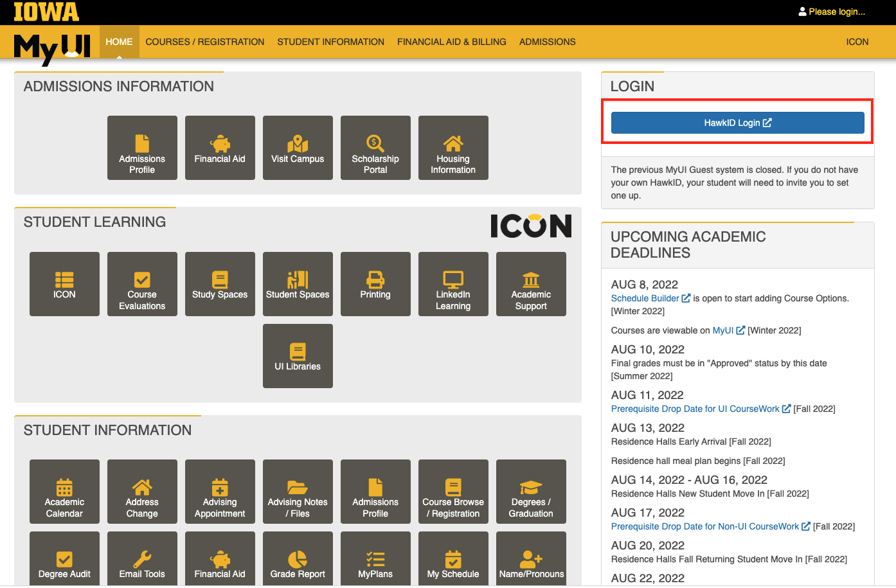Follow the MyUI link under Aug 8 deadlines
Viewport: 896px width, 588px height.
click(729, 330)
